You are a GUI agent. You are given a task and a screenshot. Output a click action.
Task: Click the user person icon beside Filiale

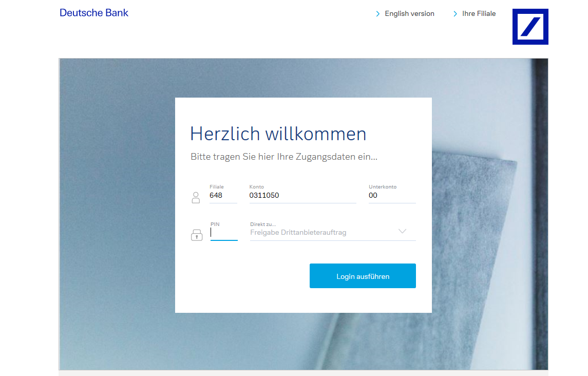(x=196, y=197)
